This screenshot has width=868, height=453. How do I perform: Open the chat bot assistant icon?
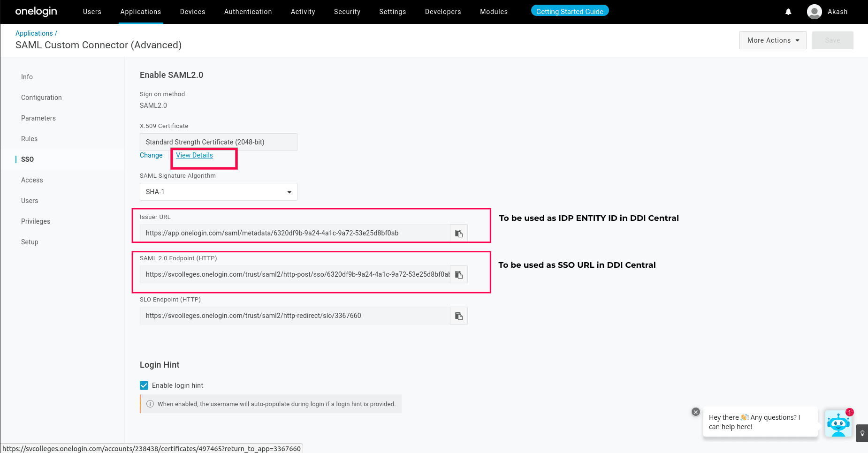pos(838,423)
